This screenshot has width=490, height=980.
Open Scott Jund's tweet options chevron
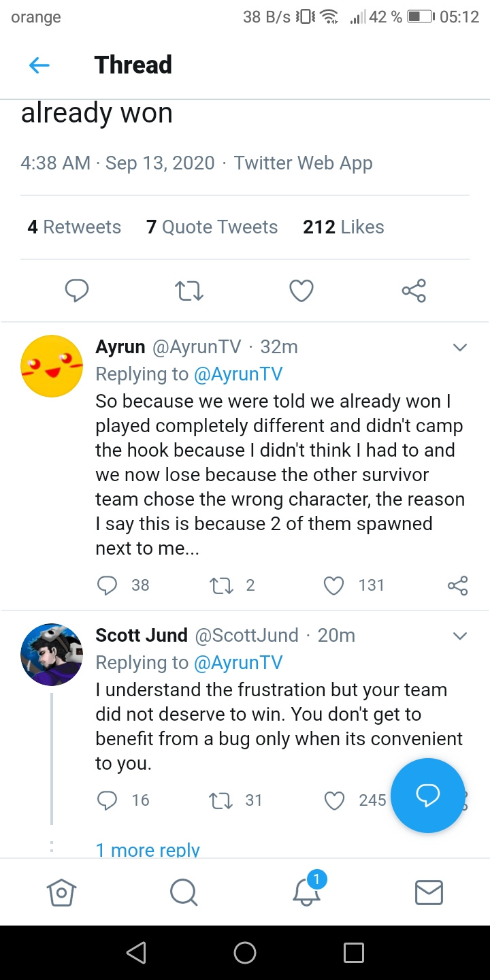coord(460,636)
